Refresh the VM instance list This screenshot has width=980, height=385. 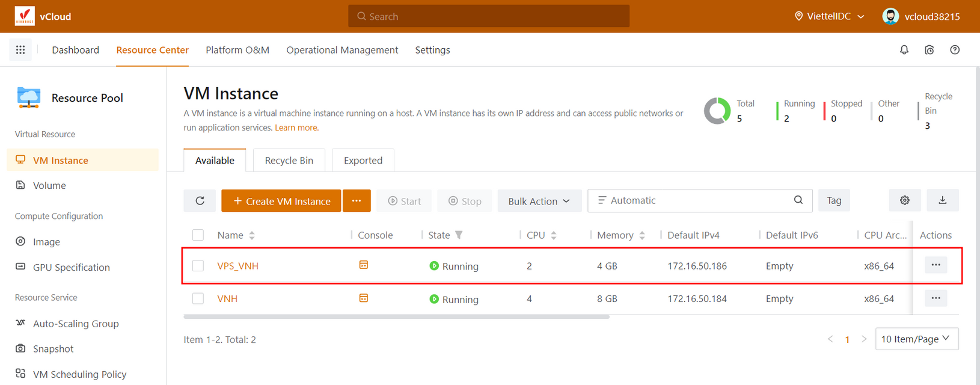coord(200,201)
